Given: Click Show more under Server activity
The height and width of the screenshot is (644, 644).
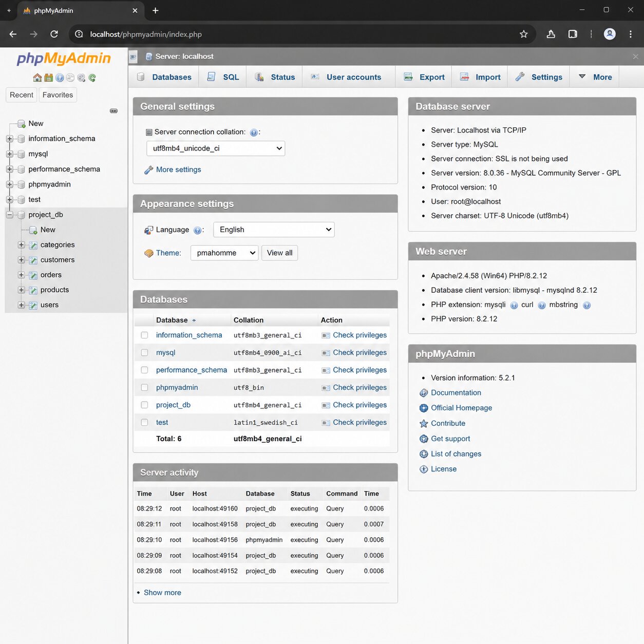Looking at the screenshot, I should click(x=162, y=593).
